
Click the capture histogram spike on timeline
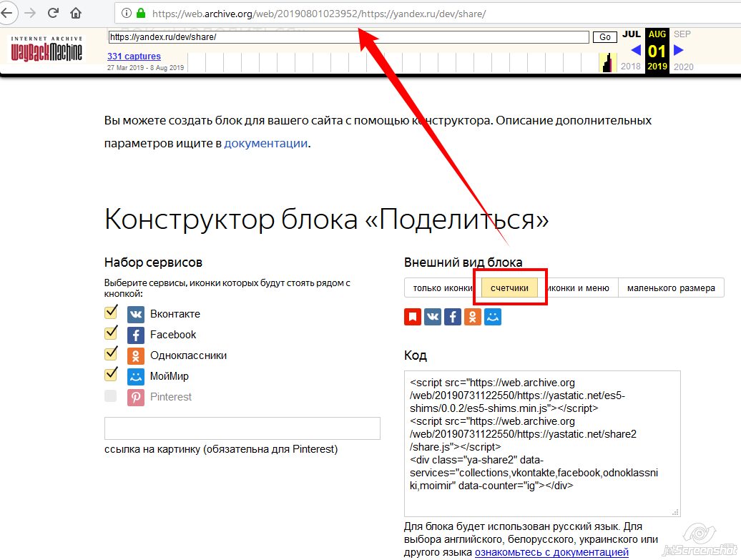coord(608,62)
